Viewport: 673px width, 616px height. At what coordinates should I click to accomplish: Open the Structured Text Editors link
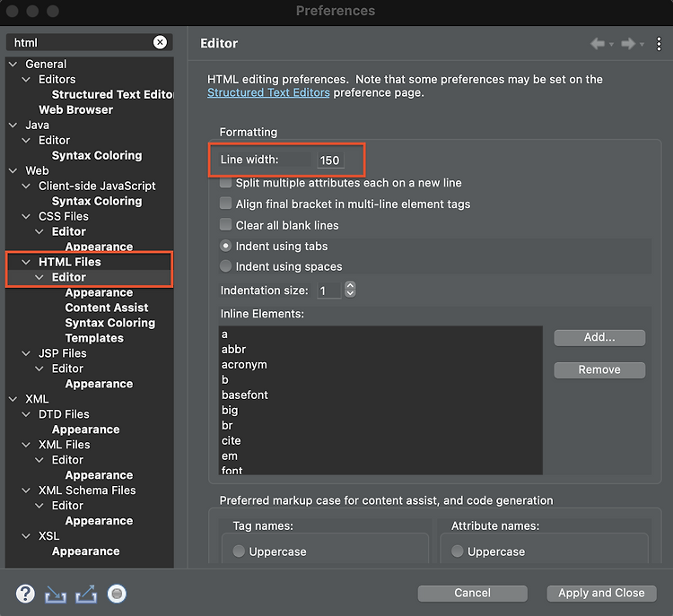point(268,92)
